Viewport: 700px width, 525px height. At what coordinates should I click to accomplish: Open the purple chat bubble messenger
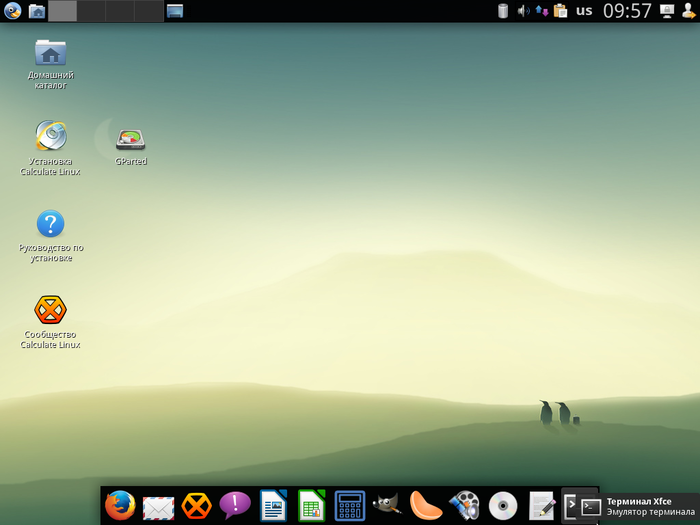235,505
